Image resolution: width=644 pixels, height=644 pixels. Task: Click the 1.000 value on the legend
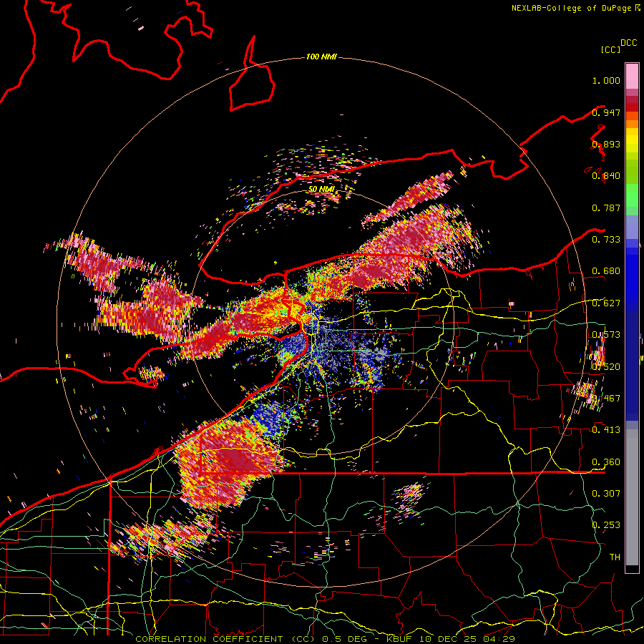coord(606,80)
